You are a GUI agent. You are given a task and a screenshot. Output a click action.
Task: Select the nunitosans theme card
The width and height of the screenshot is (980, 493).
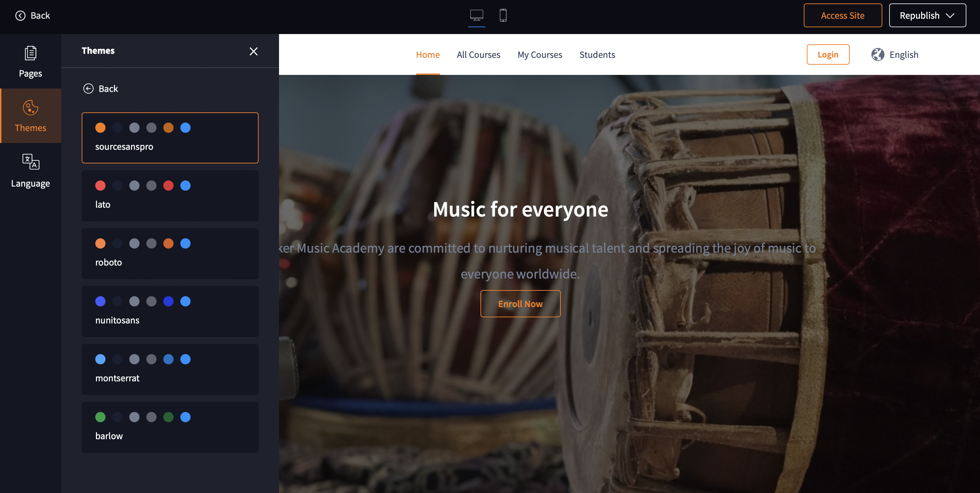(170, 311)
